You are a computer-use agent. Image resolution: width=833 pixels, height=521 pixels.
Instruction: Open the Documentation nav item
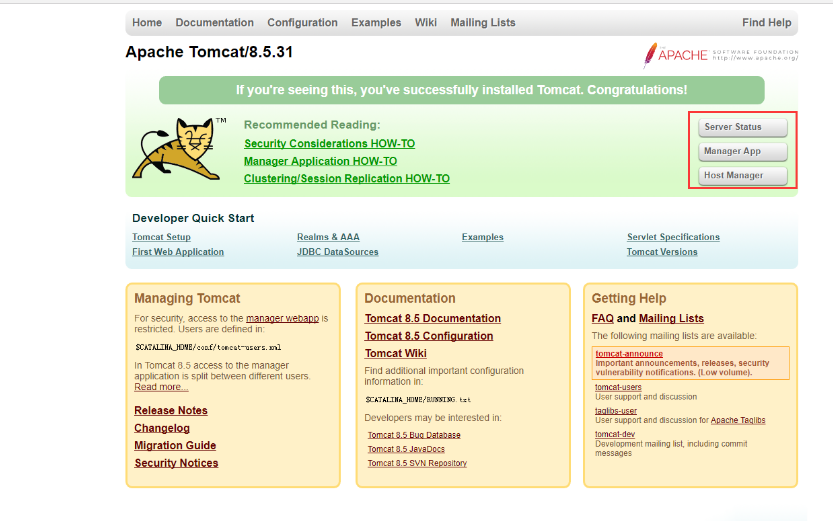point(215,22)
